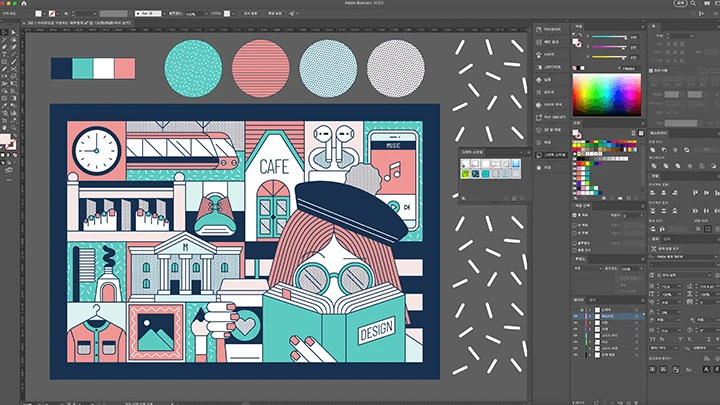The width and height of the screenshot is (720, 405).
Task: Select the Magic Wand tool
Action: coord(4,39)
